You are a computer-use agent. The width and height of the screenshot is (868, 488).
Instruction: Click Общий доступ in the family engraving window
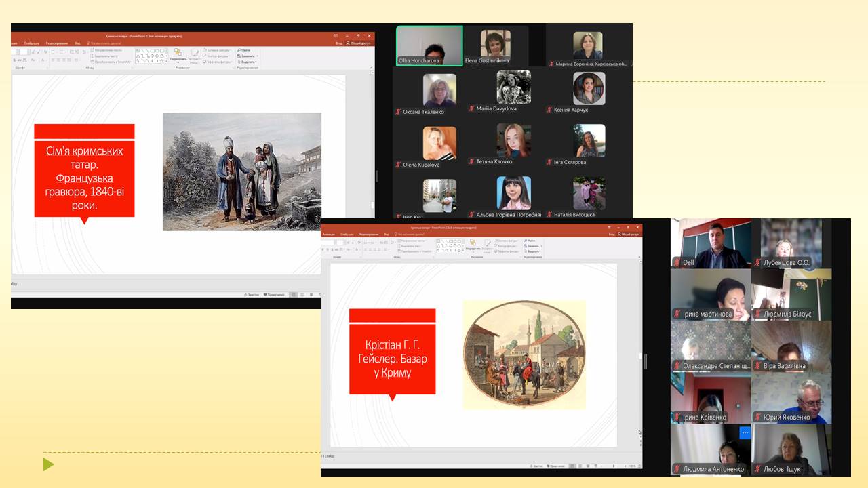point(358,43)
